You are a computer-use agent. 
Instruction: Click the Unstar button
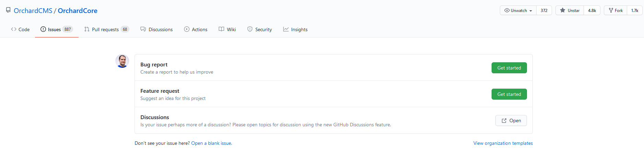point(570,10)
